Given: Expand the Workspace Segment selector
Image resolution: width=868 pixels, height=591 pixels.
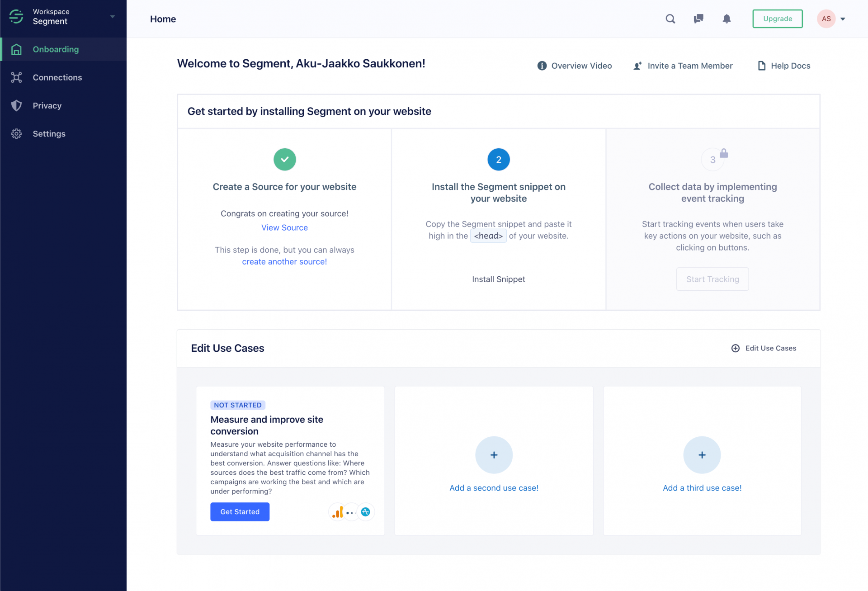Looking at the screenshot, I should [x=112, y=16].
